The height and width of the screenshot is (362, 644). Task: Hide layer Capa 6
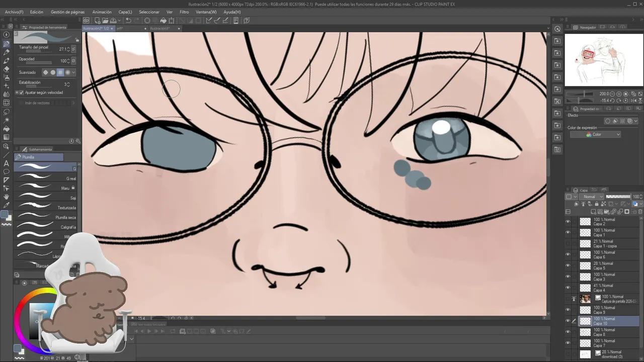point(568,255)
